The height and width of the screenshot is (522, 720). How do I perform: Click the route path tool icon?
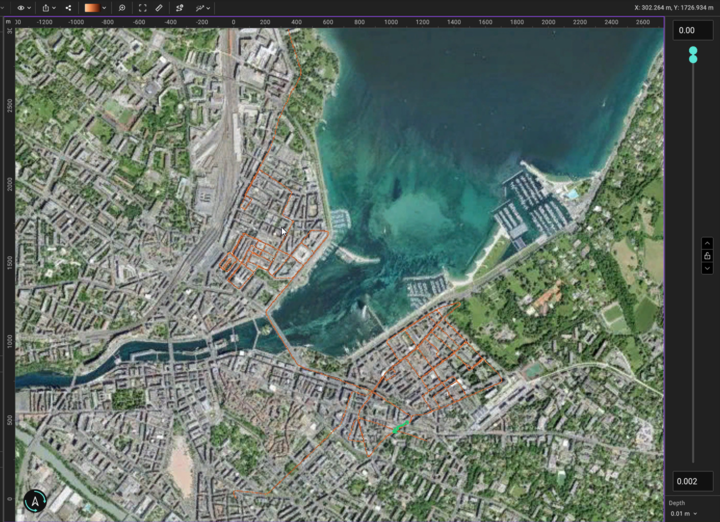[180, 7]
